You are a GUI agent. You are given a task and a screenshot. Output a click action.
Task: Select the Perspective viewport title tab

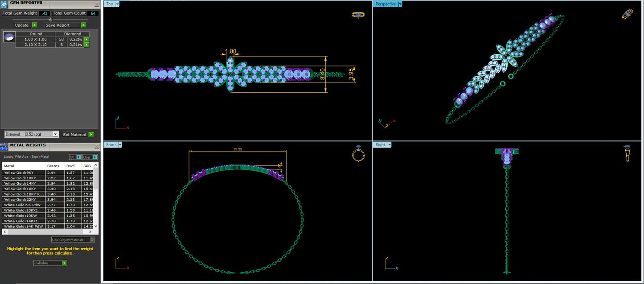pos(386,4)
